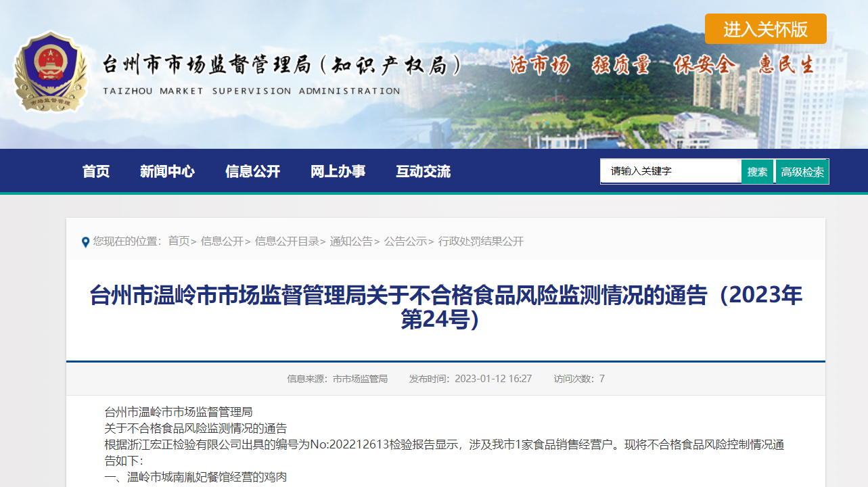Viewport: 868px width, 487px height.
Task: Open the 通知公告 breadcrumb link
Action: (351, 241)
